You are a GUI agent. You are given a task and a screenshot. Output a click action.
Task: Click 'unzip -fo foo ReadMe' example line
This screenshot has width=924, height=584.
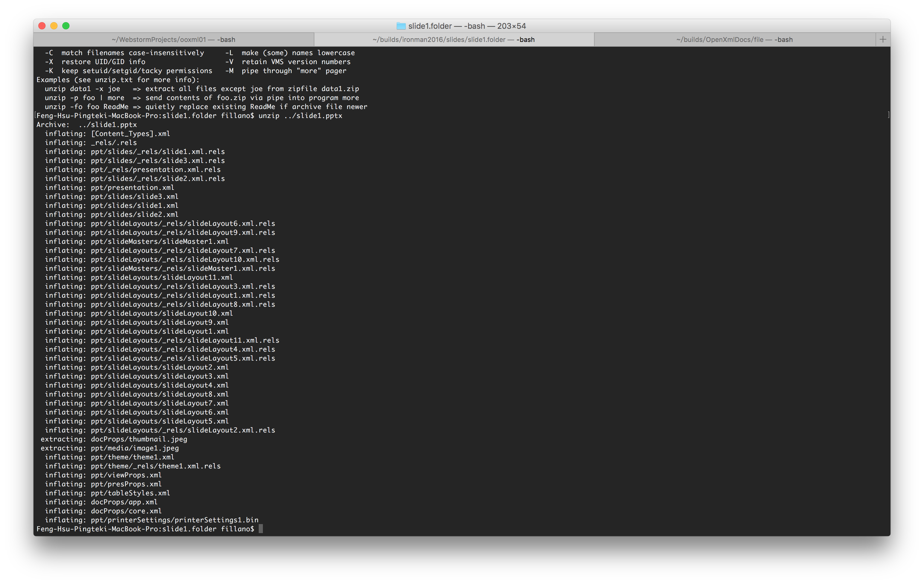tap(206, 107)
